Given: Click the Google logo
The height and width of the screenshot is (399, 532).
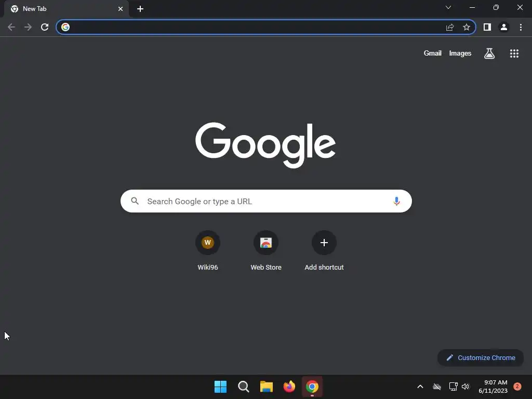Looking at the screenshot, I should tap(265, 145).
